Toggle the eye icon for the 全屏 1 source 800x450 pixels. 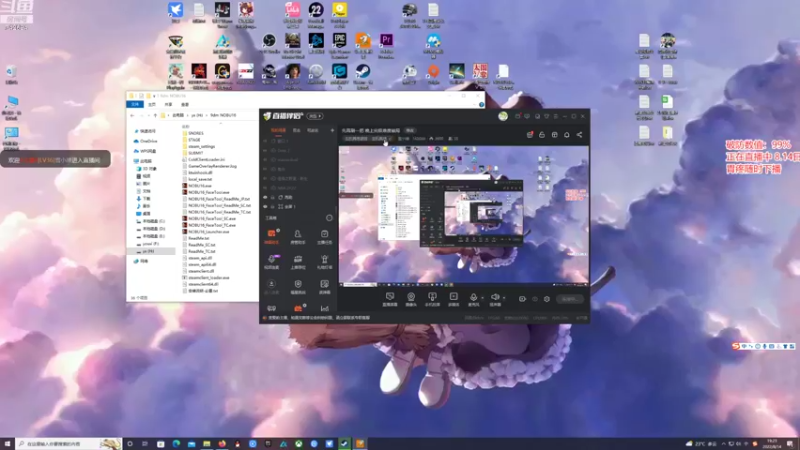tap(265, 207)
